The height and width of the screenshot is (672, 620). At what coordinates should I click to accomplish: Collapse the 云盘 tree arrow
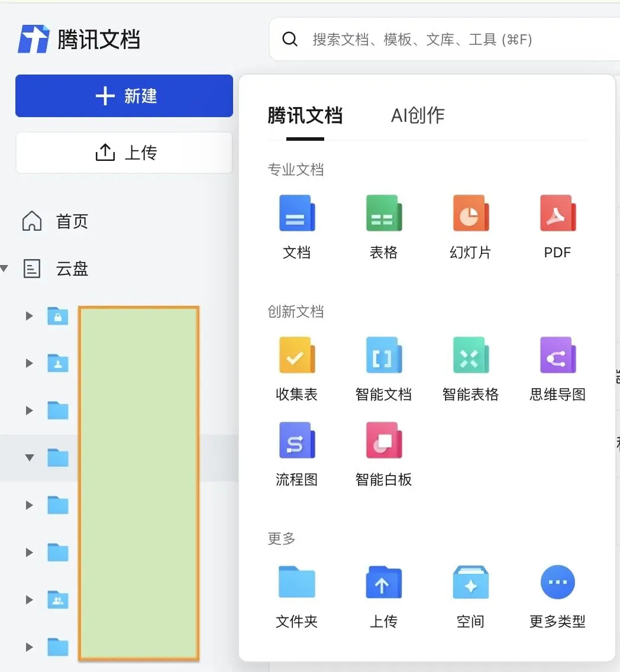tap(4, 269)
